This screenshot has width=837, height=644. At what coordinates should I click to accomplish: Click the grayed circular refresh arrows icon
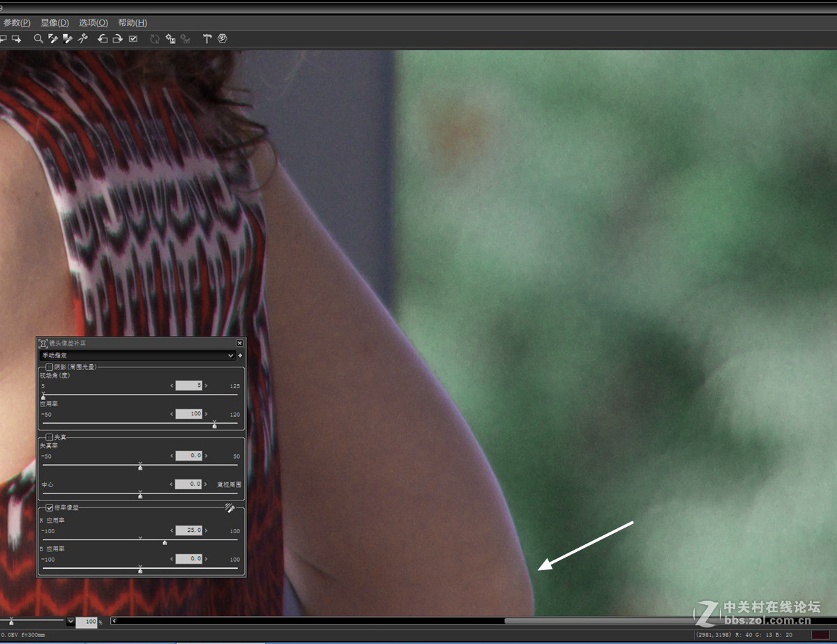click(x=155, y=39)
